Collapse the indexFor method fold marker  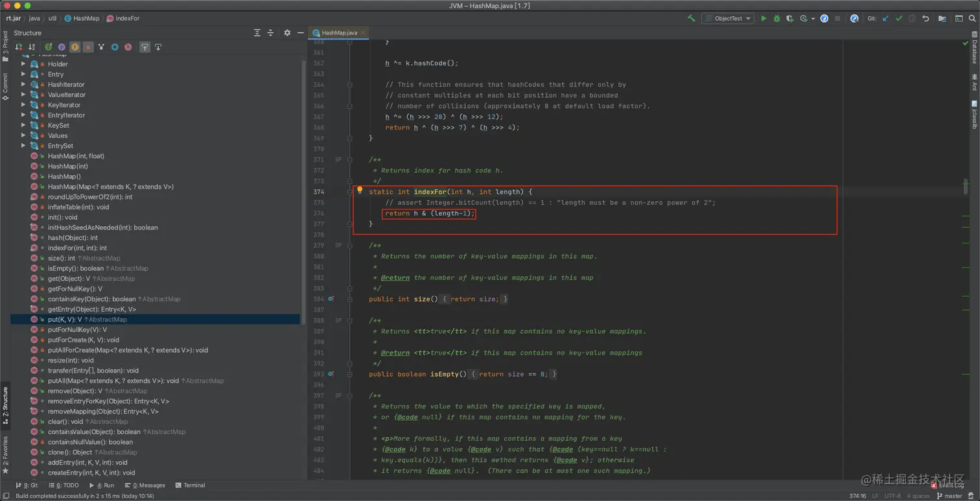click(350, 192)
